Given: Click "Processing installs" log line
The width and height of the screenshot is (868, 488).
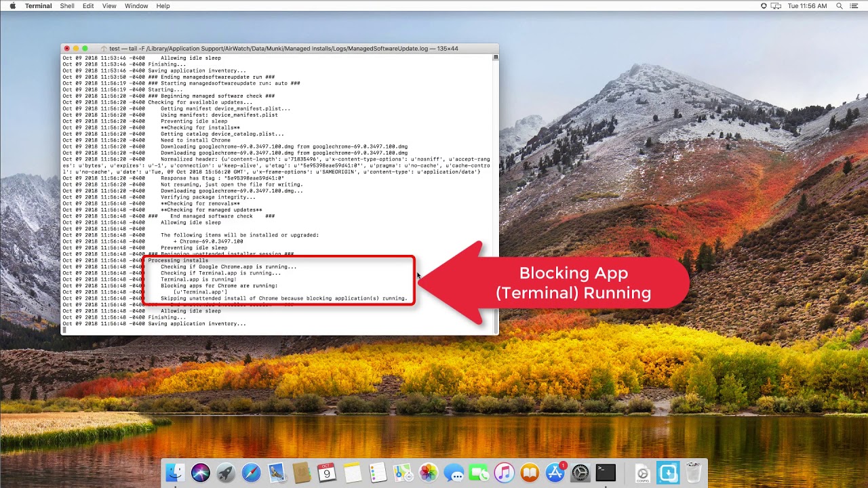Looking at the screenshot, I should [x=178, y=260].
